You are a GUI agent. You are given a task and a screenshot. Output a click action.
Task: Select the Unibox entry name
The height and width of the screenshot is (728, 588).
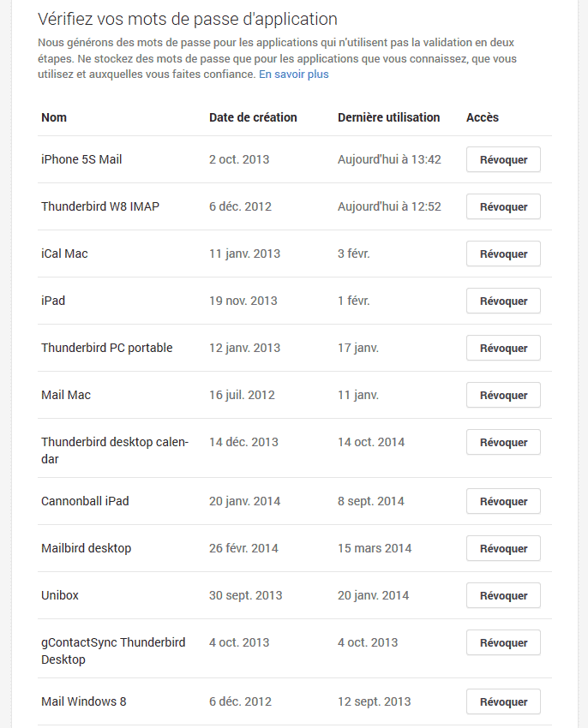[60, 596]
